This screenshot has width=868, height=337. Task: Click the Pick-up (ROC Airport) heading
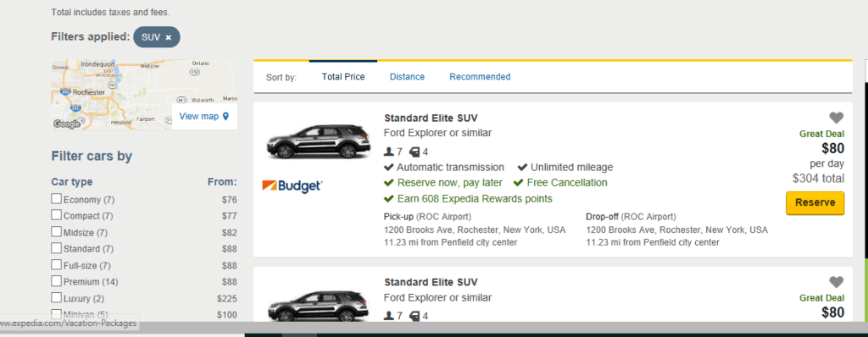click(427, 217)
